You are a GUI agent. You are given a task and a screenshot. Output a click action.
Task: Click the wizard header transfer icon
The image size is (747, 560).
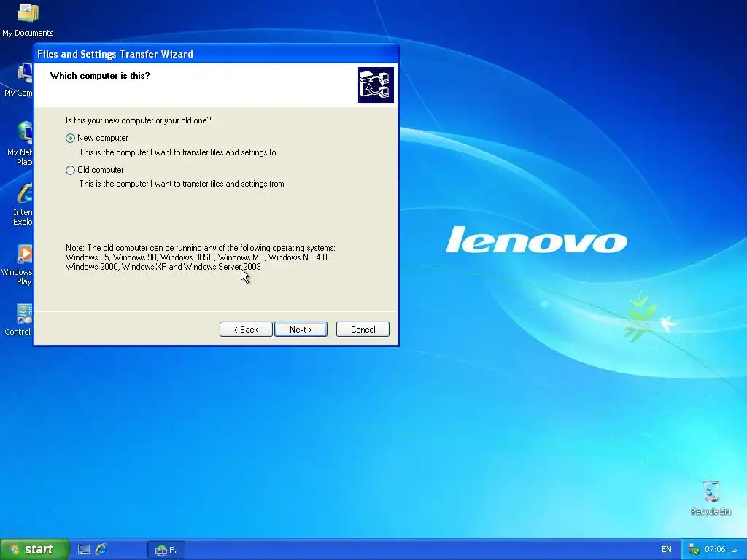click(376, 85)
